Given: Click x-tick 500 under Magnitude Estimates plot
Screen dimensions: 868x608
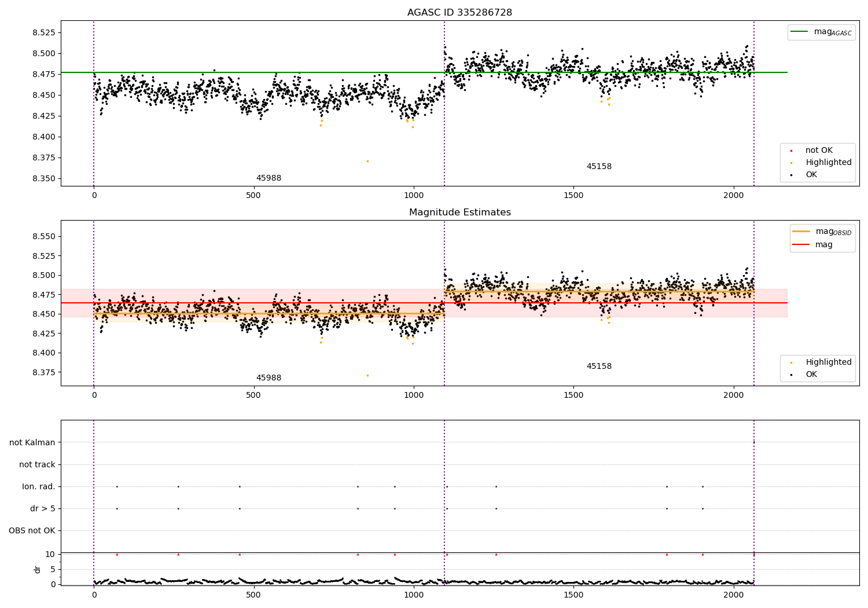Looking at the screenshot, I should [253, 395].
